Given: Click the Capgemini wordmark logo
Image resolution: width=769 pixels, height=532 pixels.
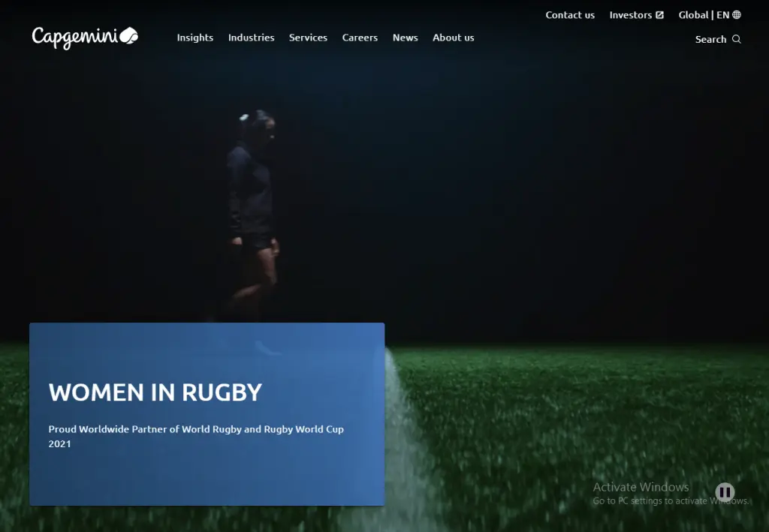Looking at the screenshot, I should pos(85,38).
